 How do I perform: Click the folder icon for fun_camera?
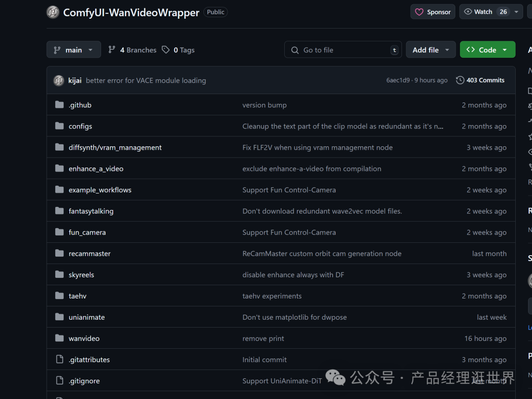point(60,232)
